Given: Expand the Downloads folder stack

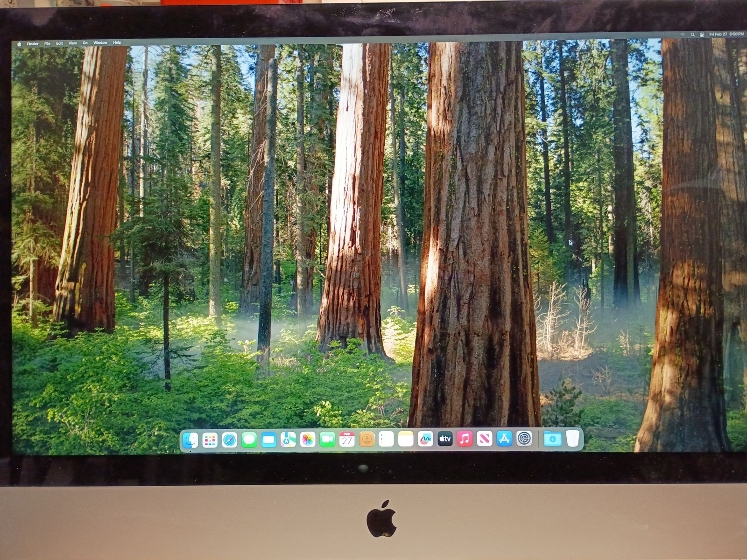Looking at the screenshot, I should pos(552,439).
